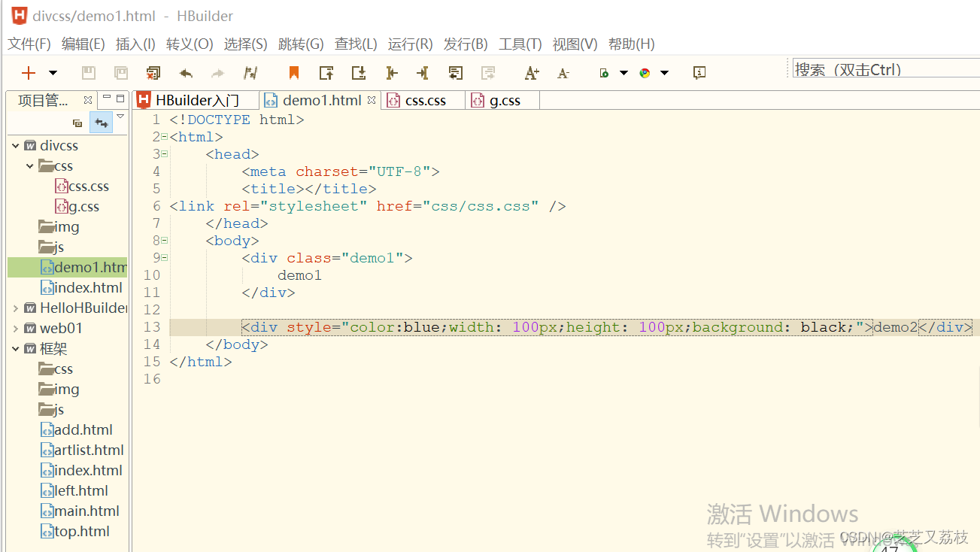The height and width of the screenshot is (552, 980).
Task: Open the 文件(F) menu
Action: [29, 44]
